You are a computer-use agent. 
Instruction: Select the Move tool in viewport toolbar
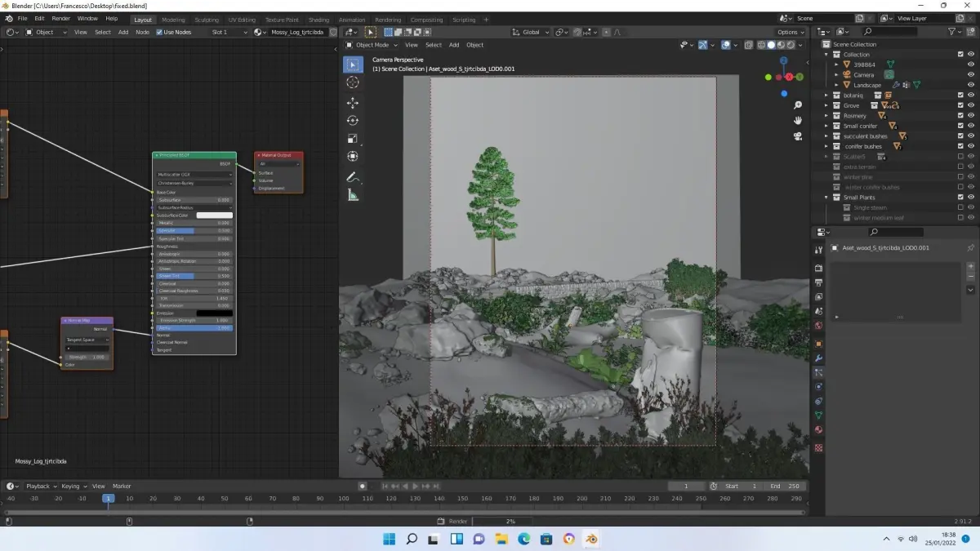353,103
